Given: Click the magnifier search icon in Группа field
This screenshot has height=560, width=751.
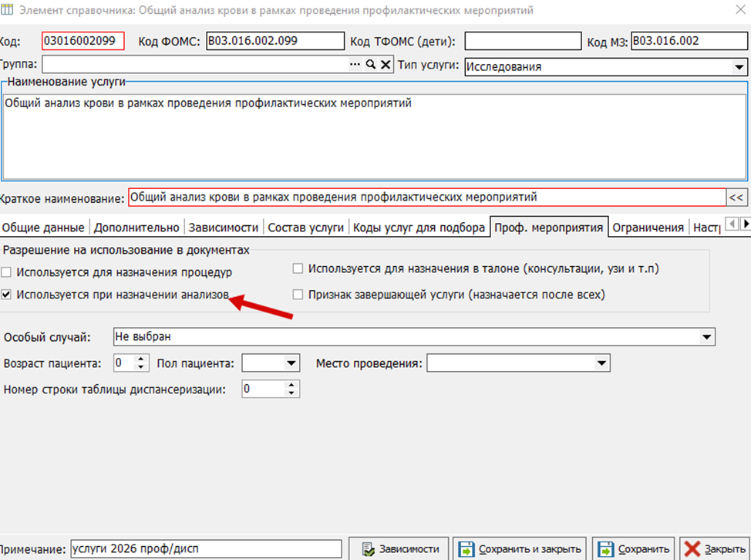Looking at the screenshot, I should pos(371,64).
